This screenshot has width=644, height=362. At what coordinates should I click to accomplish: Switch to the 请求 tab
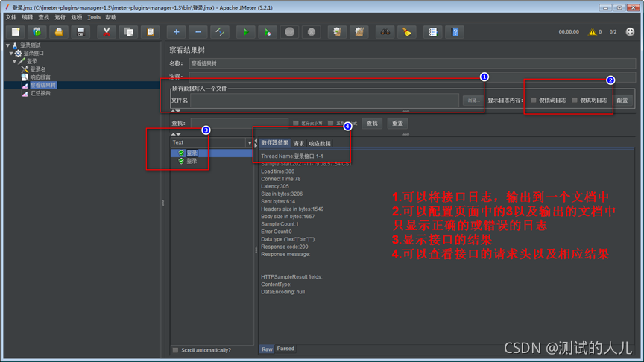299,143
